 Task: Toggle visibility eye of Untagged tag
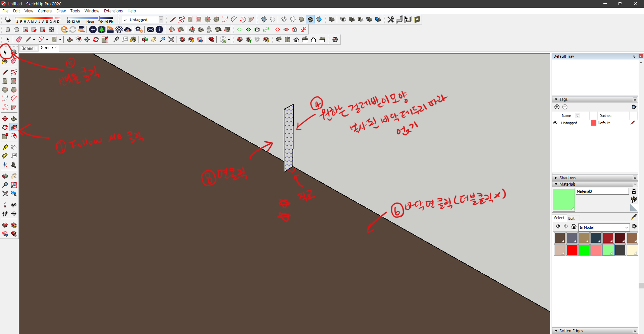click(555, 123)
